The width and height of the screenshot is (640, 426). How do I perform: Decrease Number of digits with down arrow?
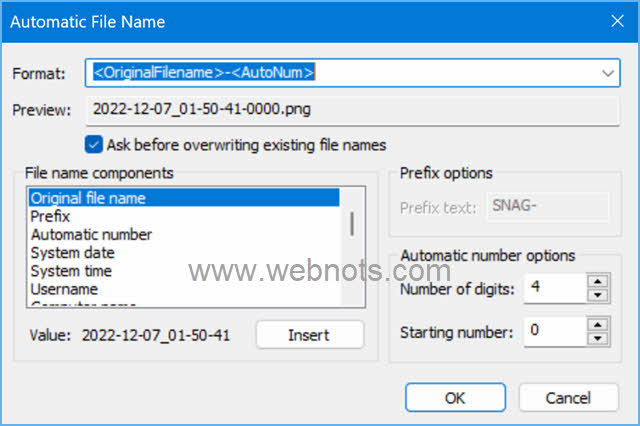point(597,296)
